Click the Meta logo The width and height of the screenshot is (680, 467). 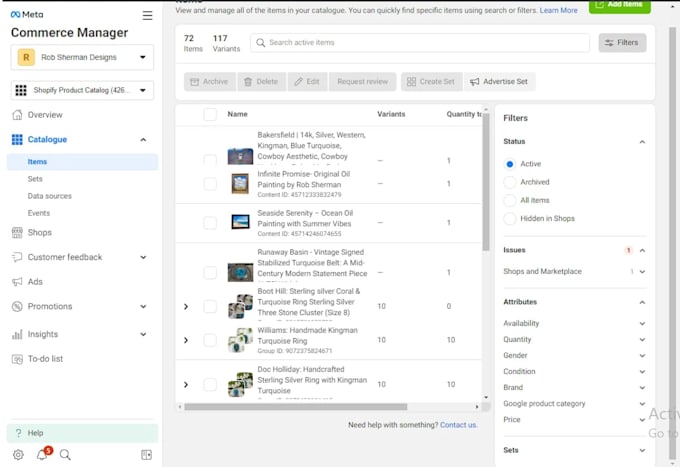(x=27, y=14)
